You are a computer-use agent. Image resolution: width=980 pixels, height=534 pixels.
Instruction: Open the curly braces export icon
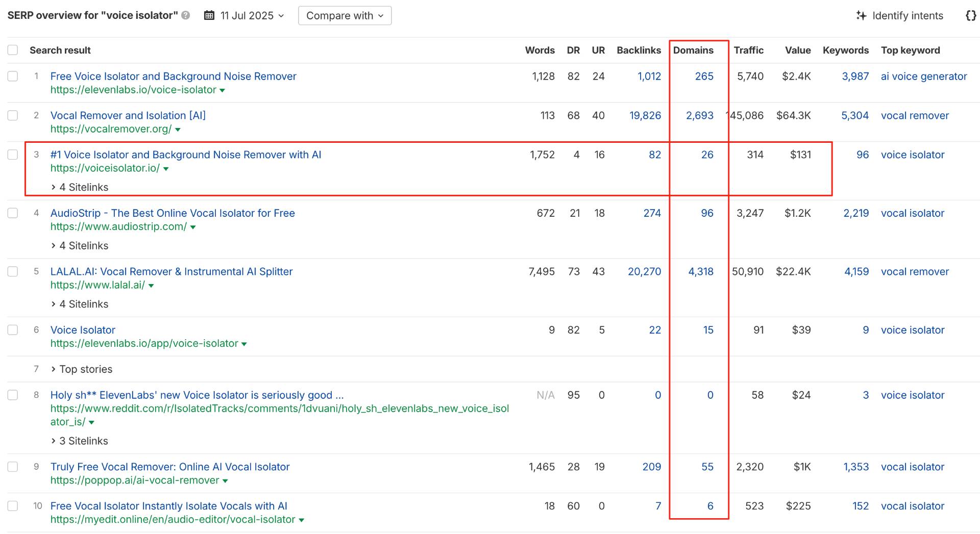(971, 15)
